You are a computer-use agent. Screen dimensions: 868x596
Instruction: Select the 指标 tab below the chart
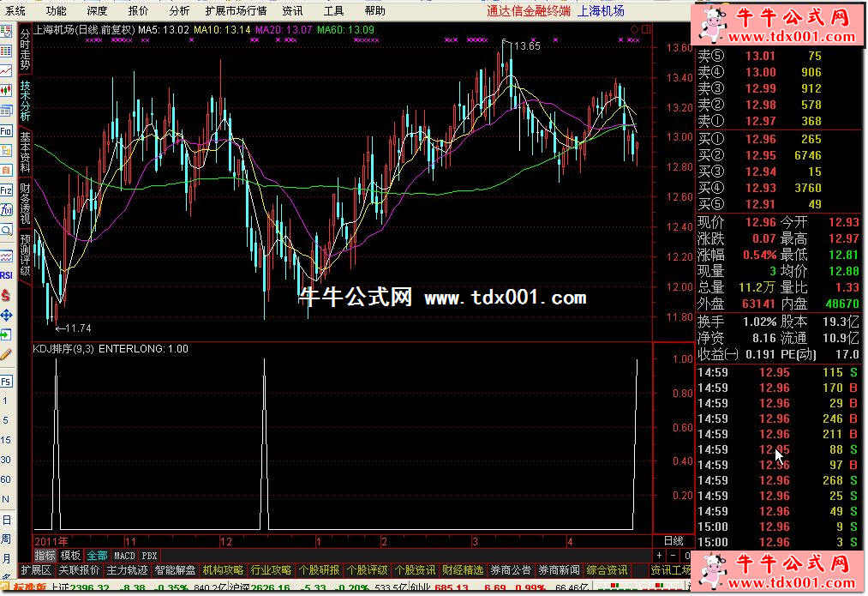click(45, 556)
